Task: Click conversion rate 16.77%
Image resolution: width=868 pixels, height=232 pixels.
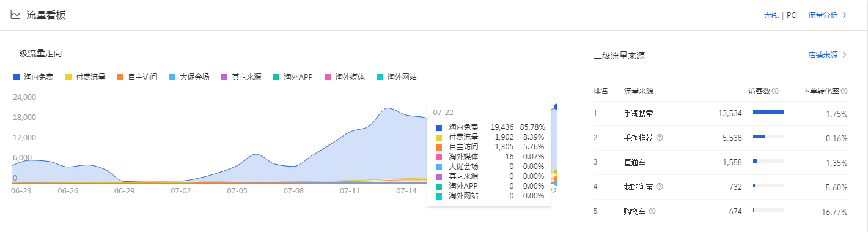Action: click(x=835, y=212)
